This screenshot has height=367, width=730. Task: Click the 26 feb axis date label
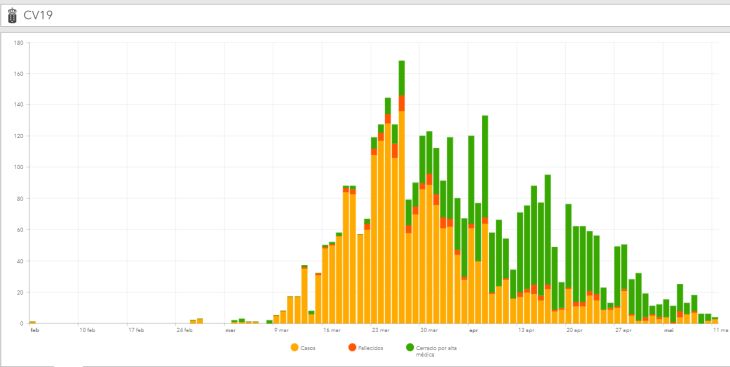184,331
